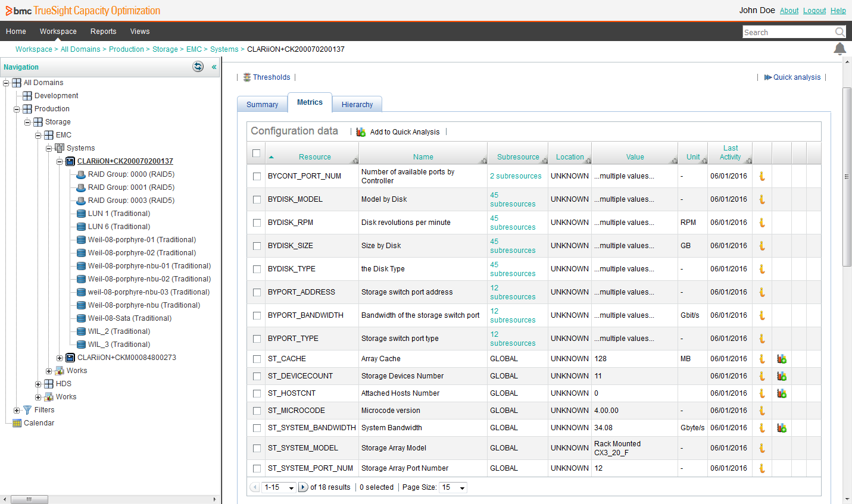This screenshot has height=504, width=852.
Task: Select Weil-08-Sata (Traditional) in tree
Action: click(x=130, y=318)
